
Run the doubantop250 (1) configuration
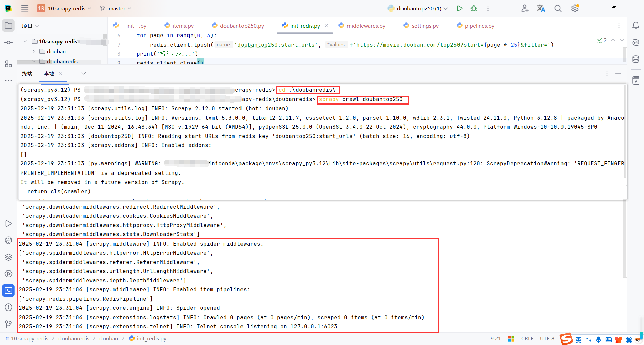tap(460, 8)
